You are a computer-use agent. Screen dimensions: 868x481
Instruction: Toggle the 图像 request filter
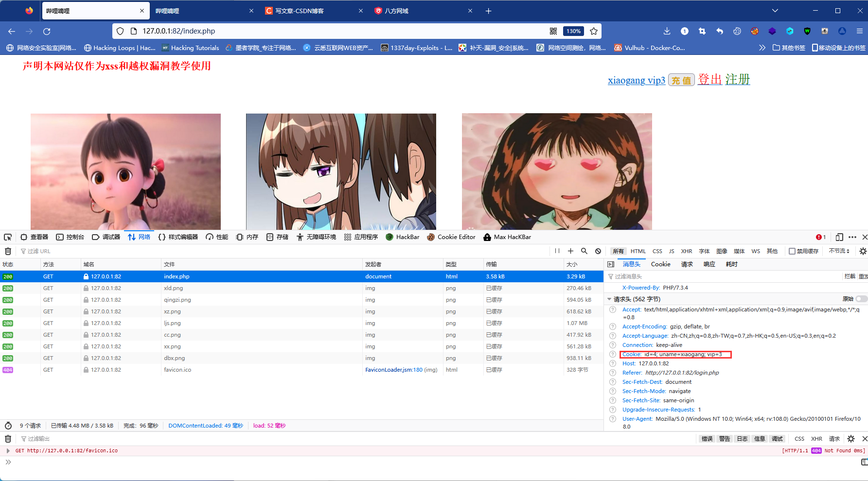(x=722, y=251)
